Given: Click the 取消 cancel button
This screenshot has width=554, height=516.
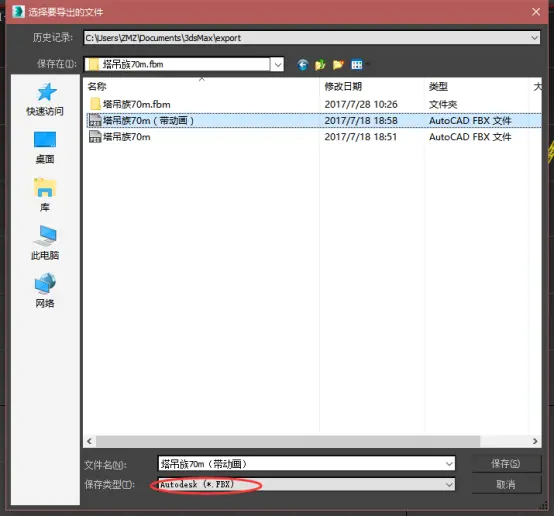Looking at the screenshot, I should (x=506, y=484).
